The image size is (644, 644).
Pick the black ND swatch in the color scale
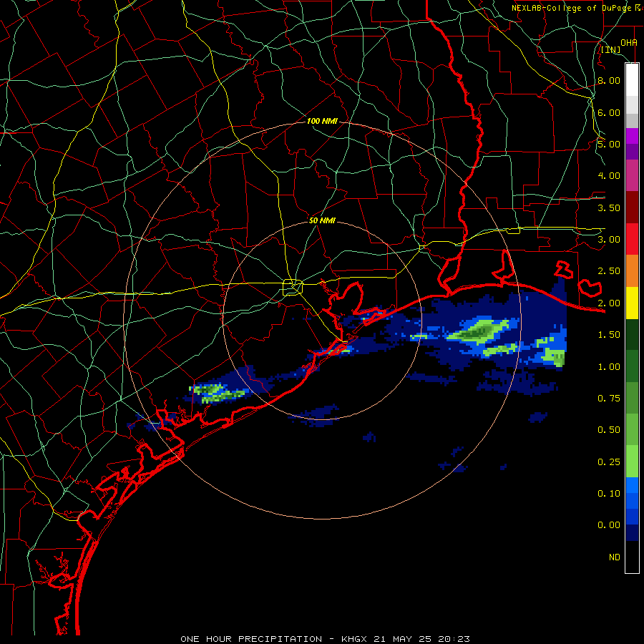(x=632, y=557)
